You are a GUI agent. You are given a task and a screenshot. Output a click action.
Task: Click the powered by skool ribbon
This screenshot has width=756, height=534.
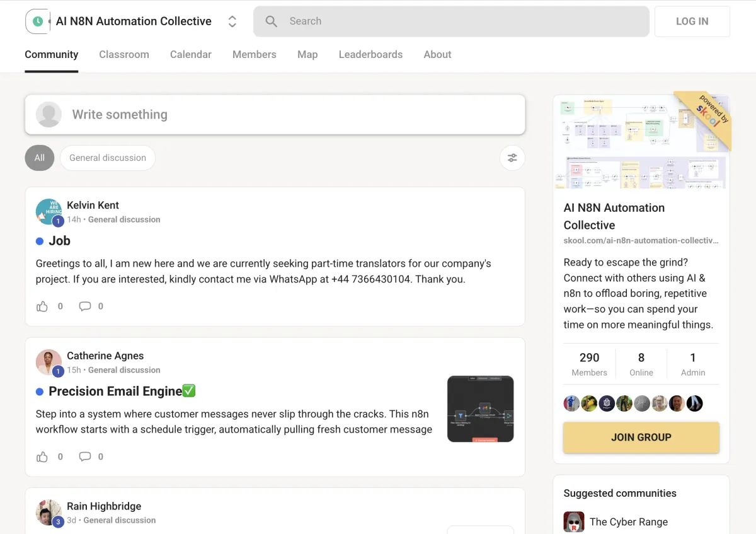pyautogui.click(x=707, y=117)
